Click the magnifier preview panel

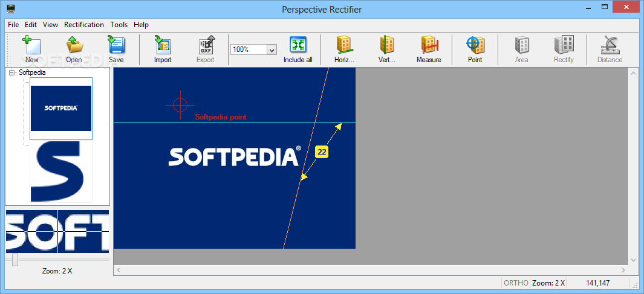57,231
